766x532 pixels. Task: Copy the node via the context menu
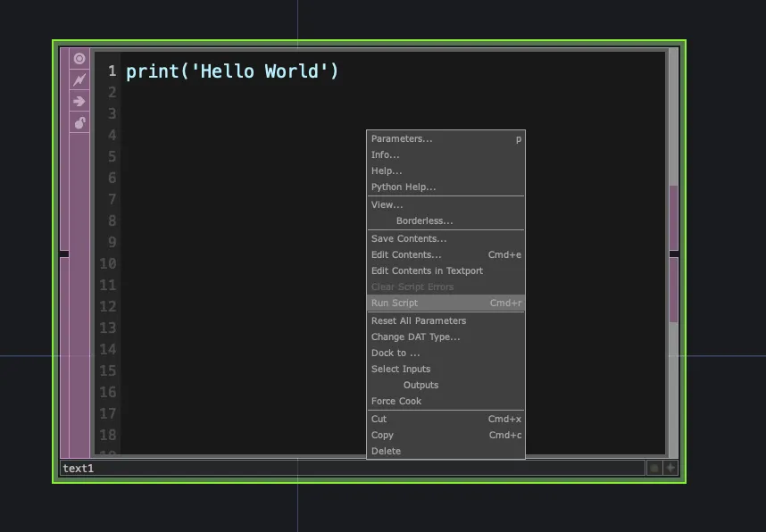click(x=381, y=435)
